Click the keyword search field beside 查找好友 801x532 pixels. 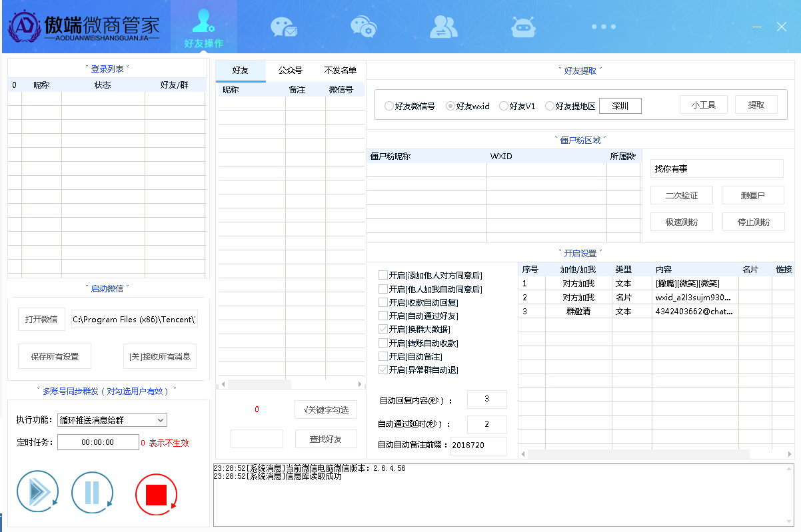(257, 439)
